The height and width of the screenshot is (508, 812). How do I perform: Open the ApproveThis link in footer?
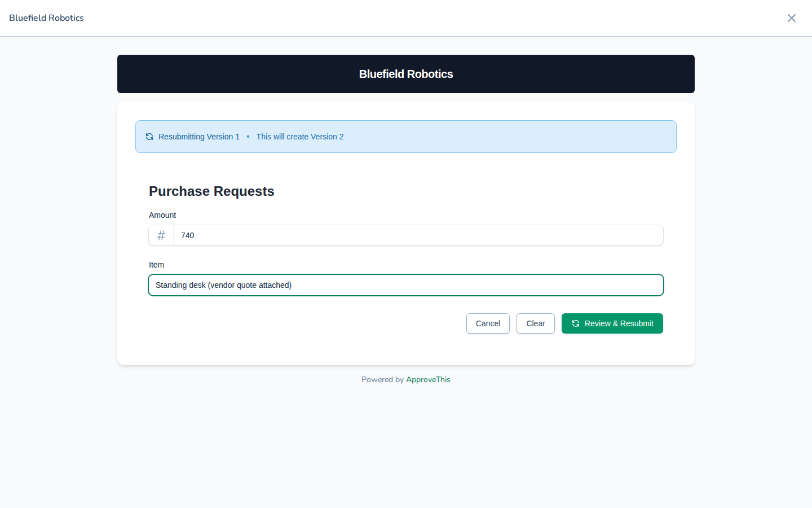pos(428,380)
